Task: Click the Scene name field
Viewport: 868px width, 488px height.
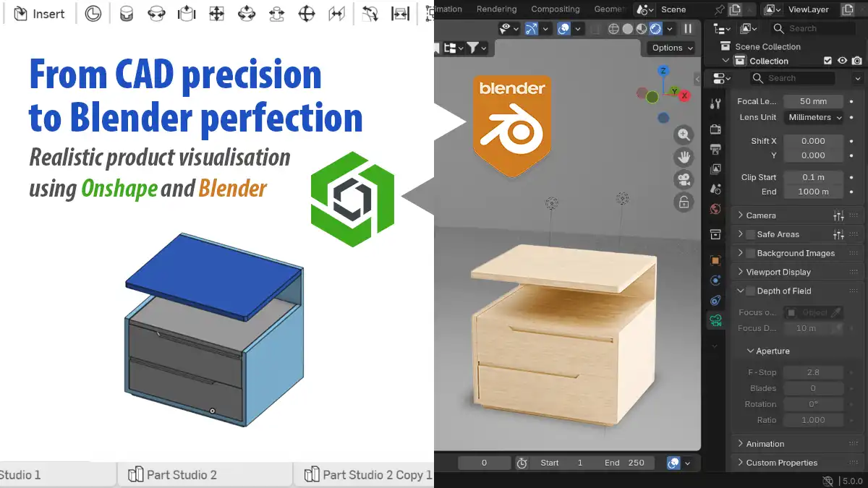Action: pos(684,9)
